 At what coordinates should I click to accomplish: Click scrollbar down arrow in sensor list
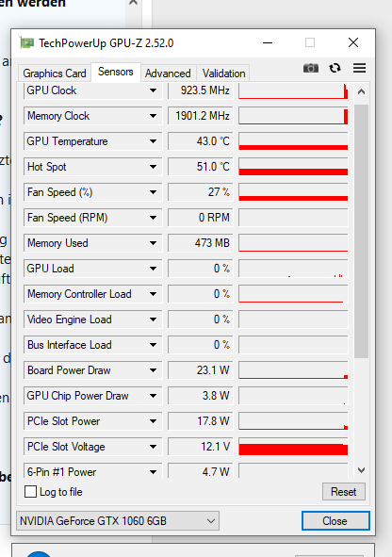(x=361, y=470)
